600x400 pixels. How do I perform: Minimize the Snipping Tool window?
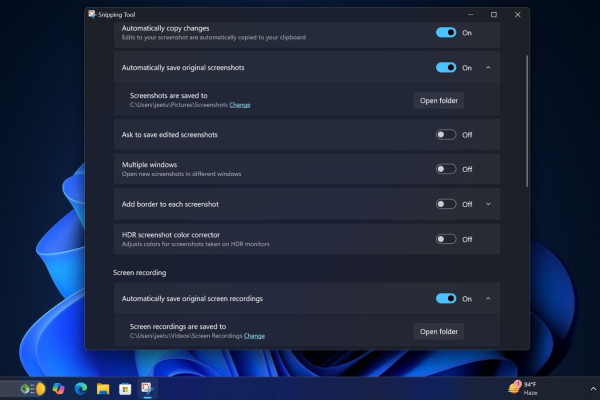(471, 15)
